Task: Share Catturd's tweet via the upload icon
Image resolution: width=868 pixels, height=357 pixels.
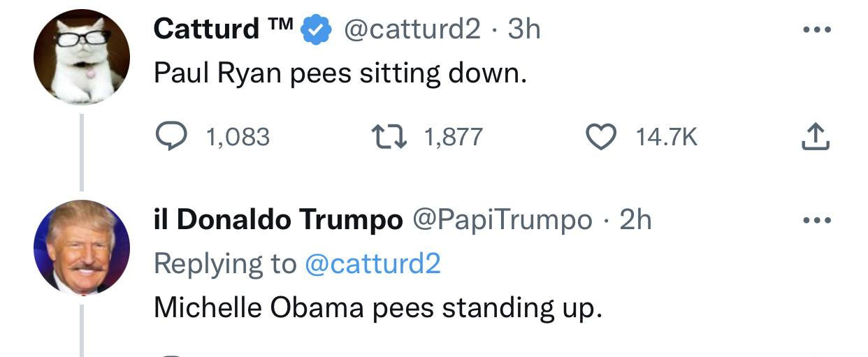Action: coord(815,136)
